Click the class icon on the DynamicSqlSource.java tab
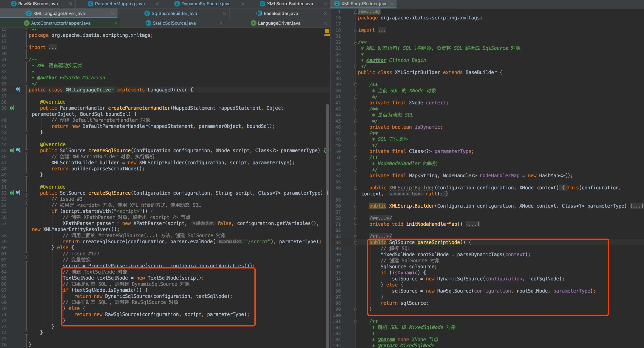Image resolution: width=644 pixels, height=348 pixels. coord(177,4)
